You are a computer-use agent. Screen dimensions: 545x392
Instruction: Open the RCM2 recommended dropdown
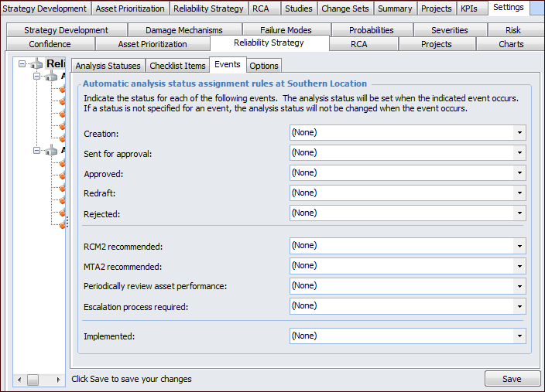pyautogui.click(x=519, y=246)
